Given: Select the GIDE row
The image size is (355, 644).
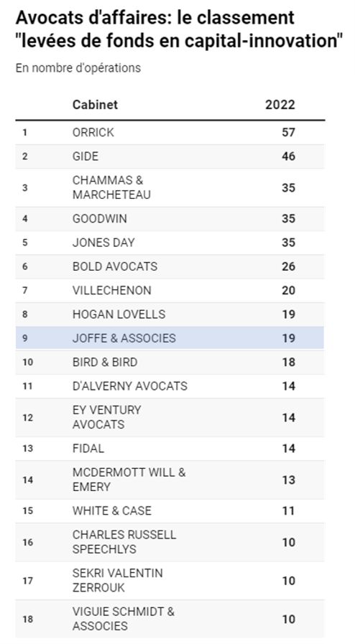Looking at the screenshot, I should pyautogui.click(x=170, y=157).
